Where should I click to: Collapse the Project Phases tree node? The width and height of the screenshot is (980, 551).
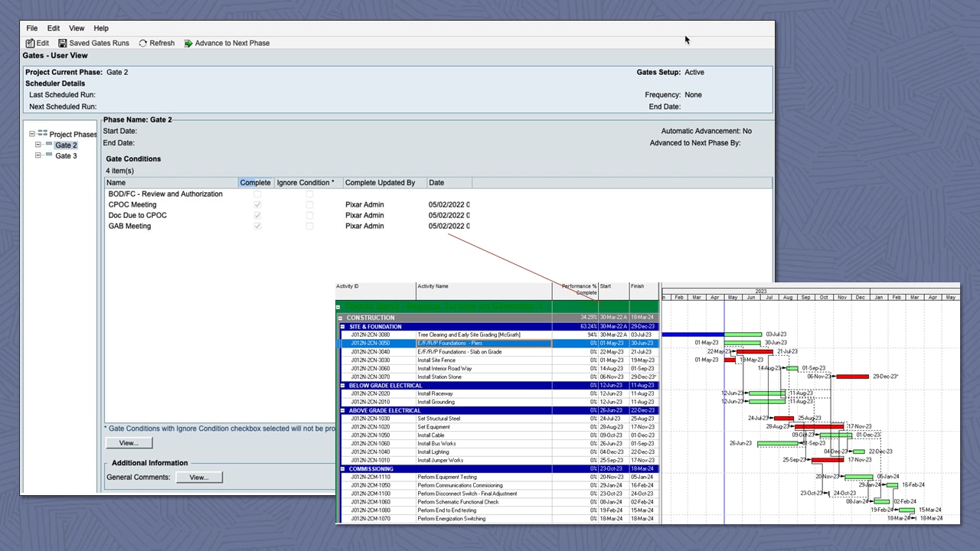click(x=32, y=135)
